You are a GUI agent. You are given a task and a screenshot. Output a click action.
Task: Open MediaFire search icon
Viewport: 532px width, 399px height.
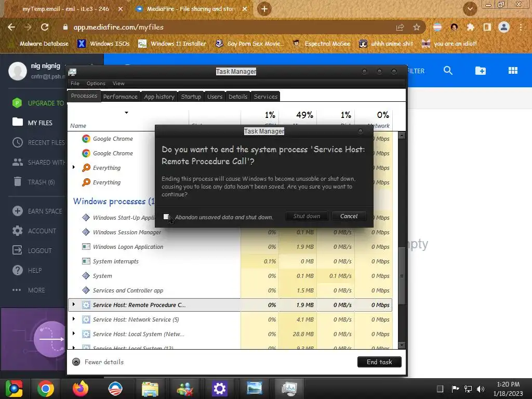pyautogui.click(x=448, y=71)
